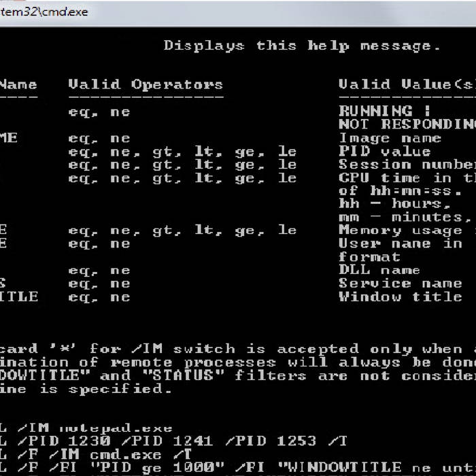Click the 'Displays this help message.' text
The width and height of the screenshot is (476, 476).
(x=302, y=46)
